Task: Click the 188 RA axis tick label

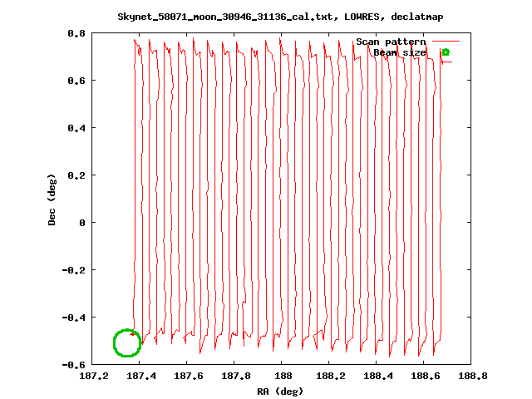Action: (x=283, y=376)
